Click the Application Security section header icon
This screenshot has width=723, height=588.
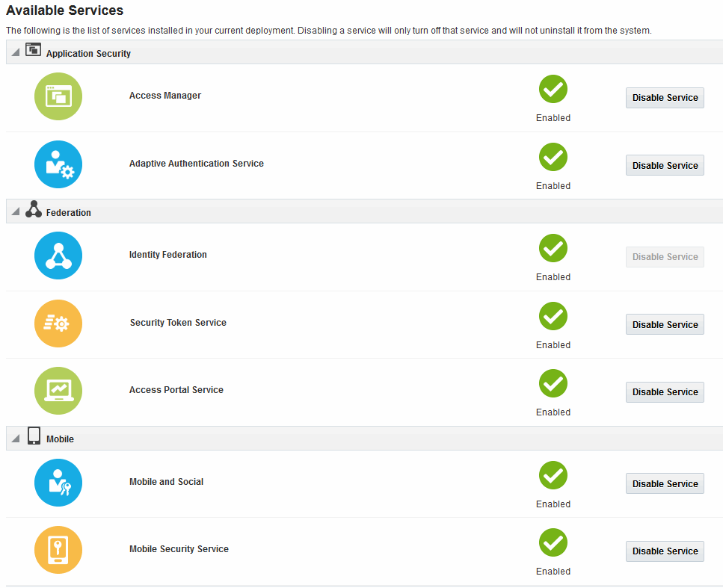click(33, 49)
